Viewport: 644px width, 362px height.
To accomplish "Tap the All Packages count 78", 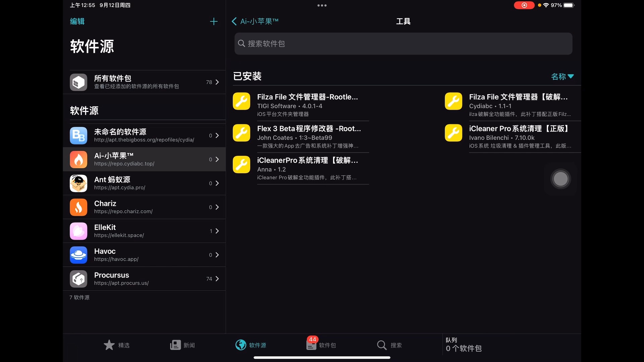I will [209, 82].
